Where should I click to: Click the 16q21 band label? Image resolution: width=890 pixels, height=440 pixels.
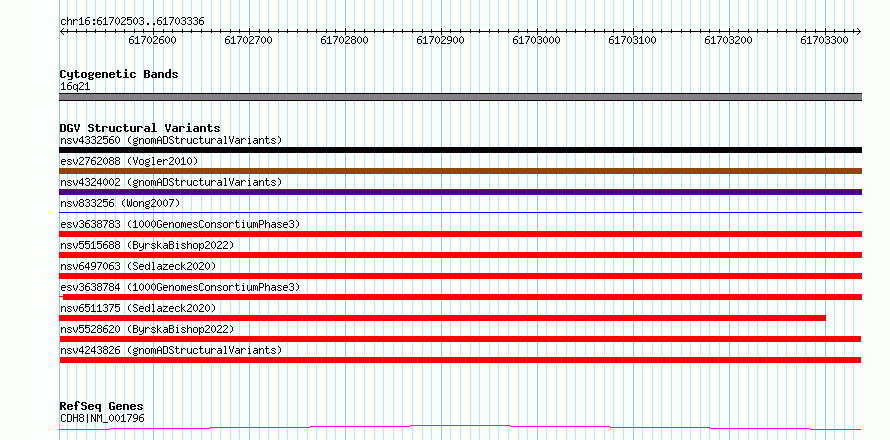coord(75,87)
